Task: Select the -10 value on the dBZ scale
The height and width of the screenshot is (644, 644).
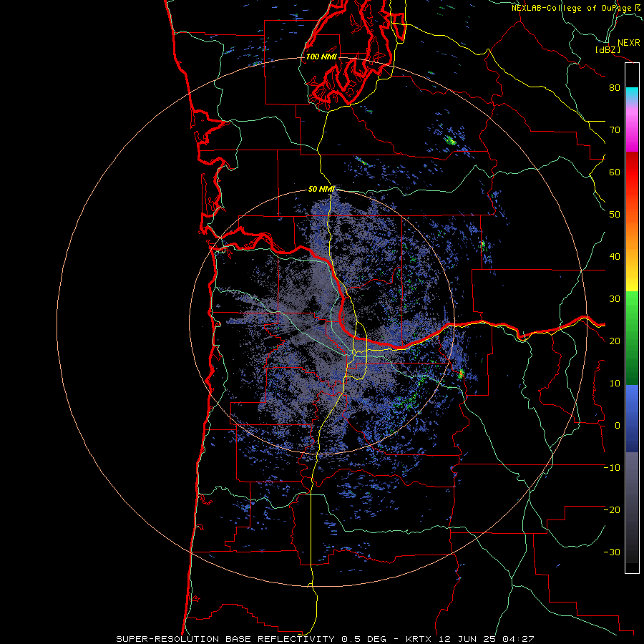Action: (x=612, y=467)
